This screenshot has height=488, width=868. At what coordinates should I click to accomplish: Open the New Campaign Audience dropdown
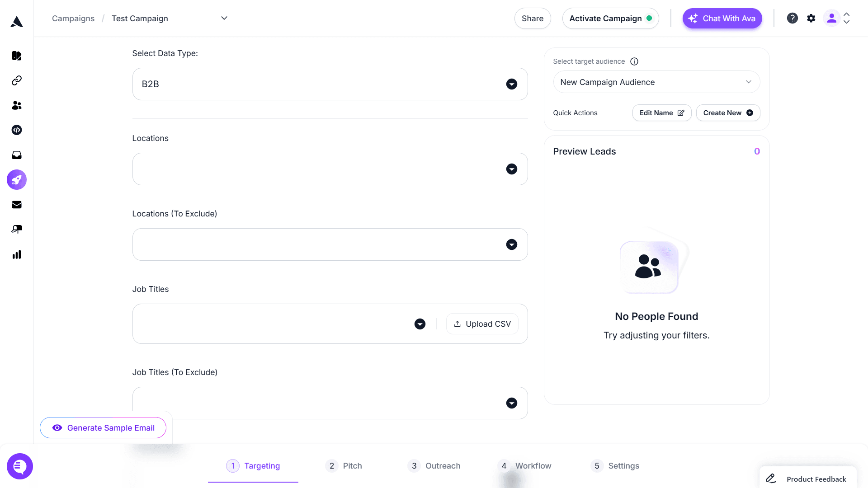[x=656, y=82]
